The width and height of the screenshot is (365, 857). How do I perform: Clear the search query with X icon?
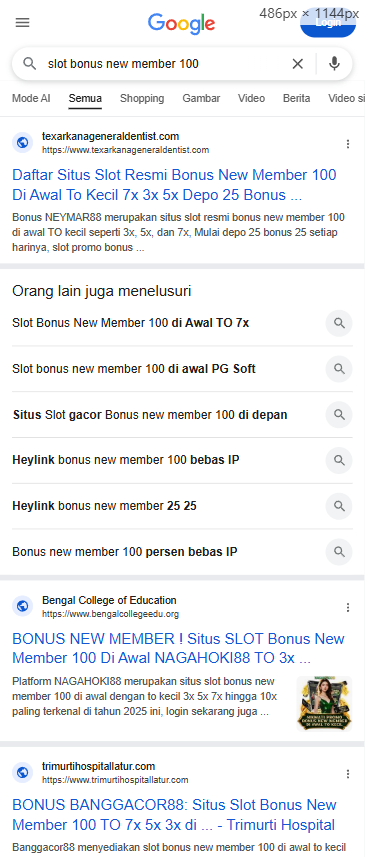coord(298,64)
